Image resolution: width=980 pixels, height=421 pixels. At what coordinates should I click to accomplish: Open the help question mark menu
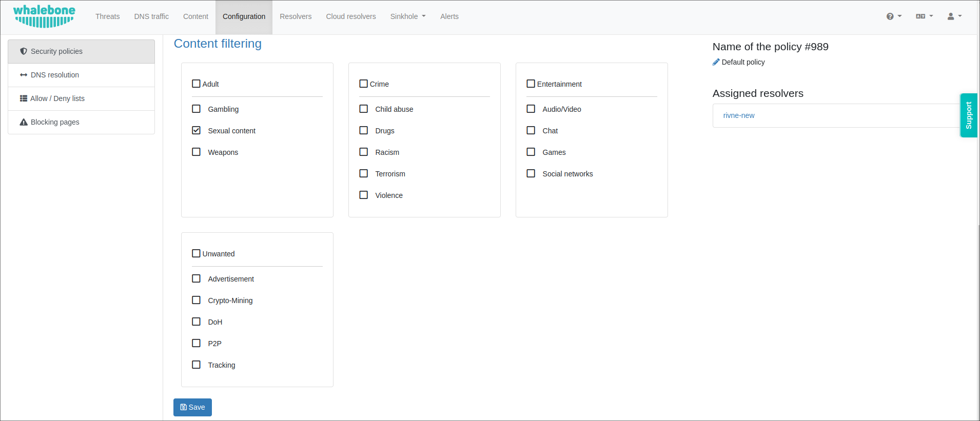click(x=893, y=16)
